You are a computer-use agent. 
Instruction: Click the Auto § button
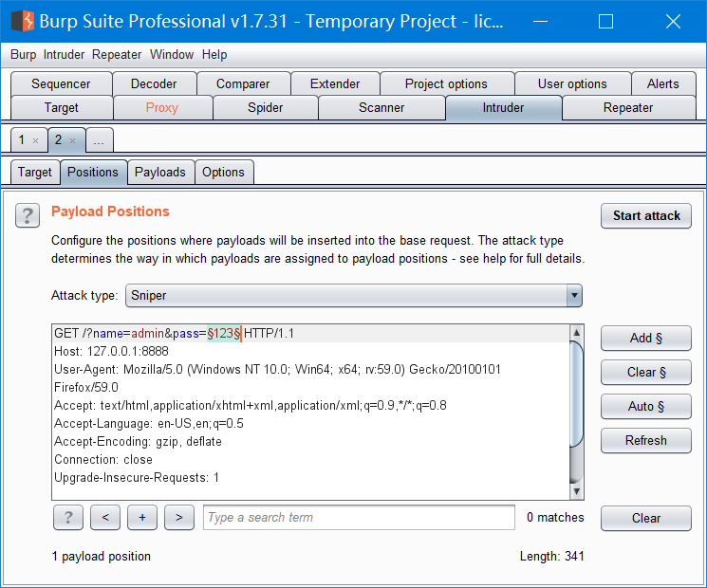tap(646, 407)
